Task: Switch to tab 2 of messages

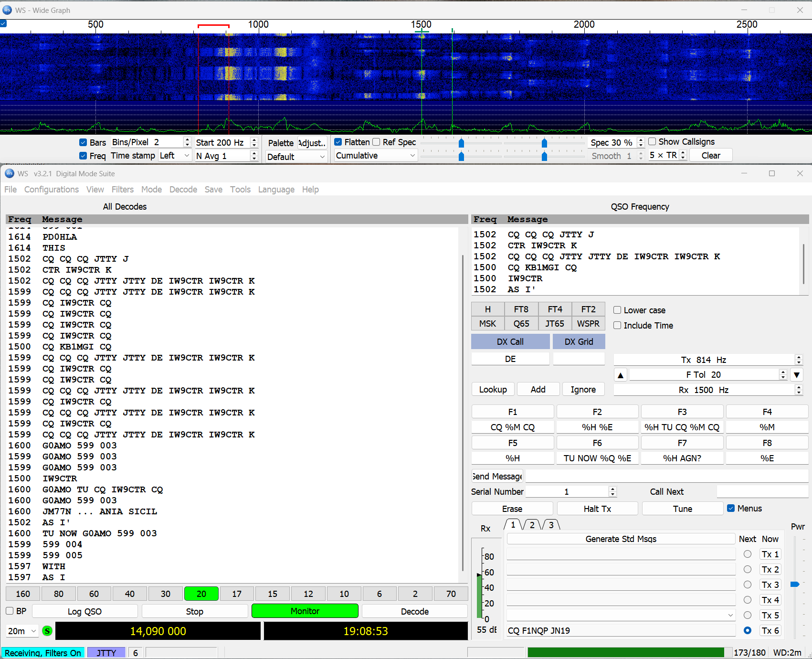Action: pyautogui.click(x=532, y=525)
